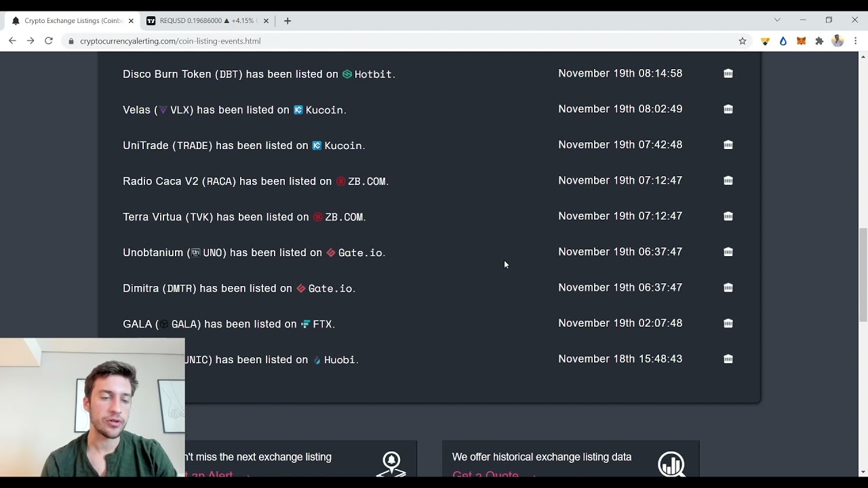
Task: Delete the November 18th Huobi listing row
Action: pos(728,359)
